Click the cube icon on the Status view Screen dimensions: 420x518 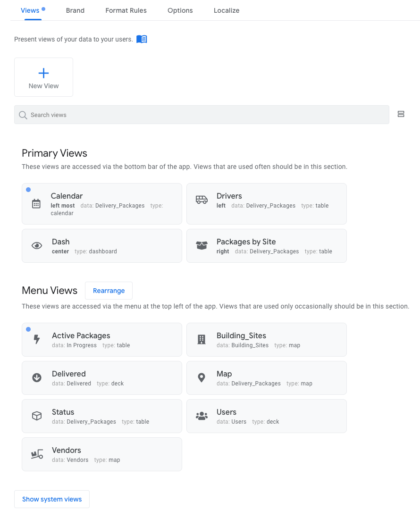37,416
